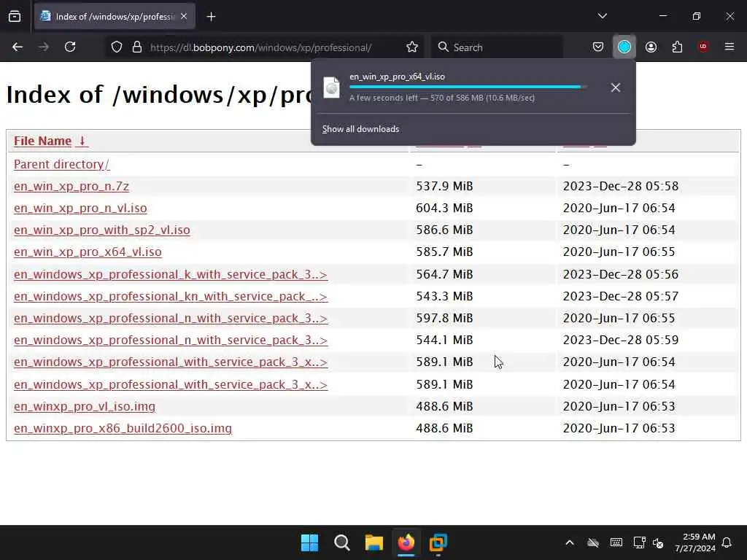Save page to Pocket
747x560 pixels.
[598, 47]
